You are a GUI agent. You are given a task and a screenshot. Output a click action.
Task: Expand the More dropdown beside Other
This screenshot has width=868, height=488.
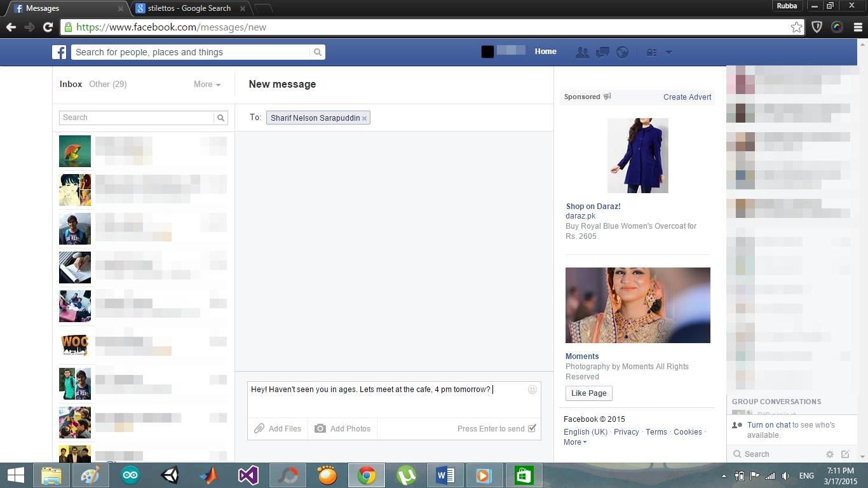(x=207, y=84)
